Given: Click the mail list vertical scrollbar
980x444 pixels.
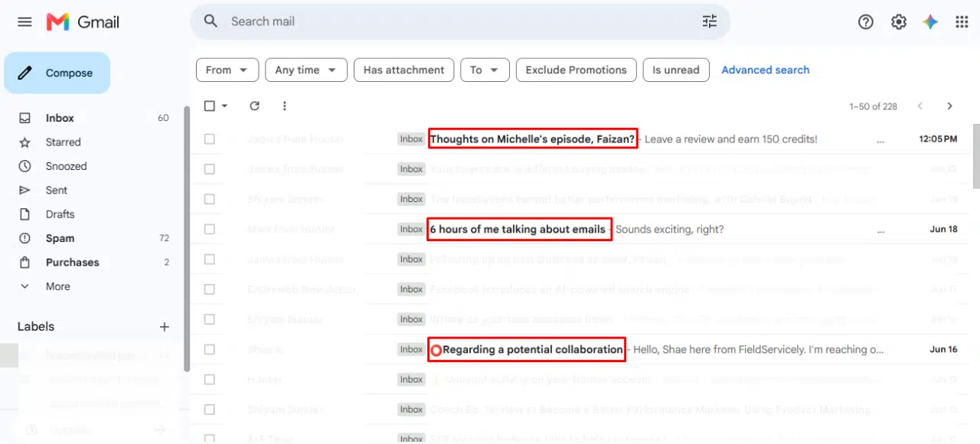Looking at the screenshot, I should (x=975, y=156).
